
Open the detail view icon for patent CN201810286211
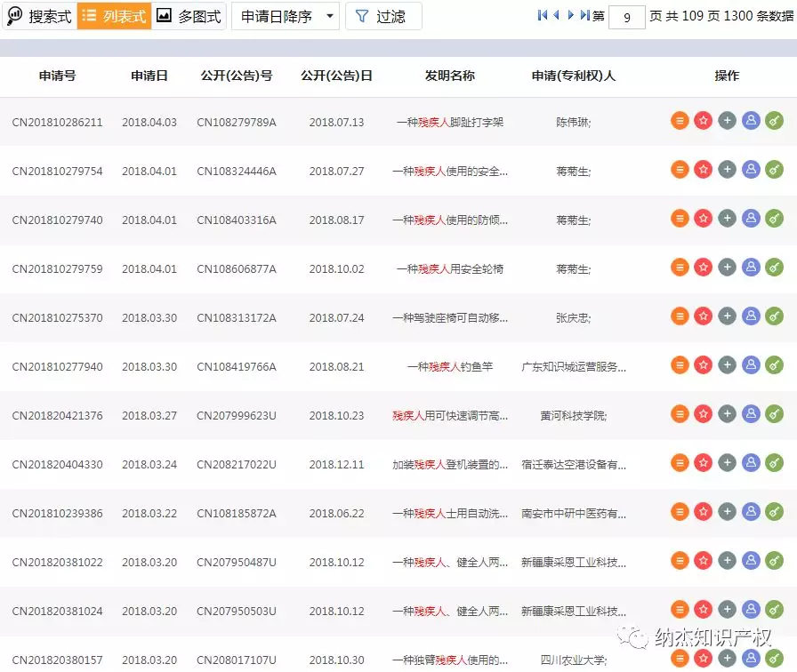click(680, 120)
